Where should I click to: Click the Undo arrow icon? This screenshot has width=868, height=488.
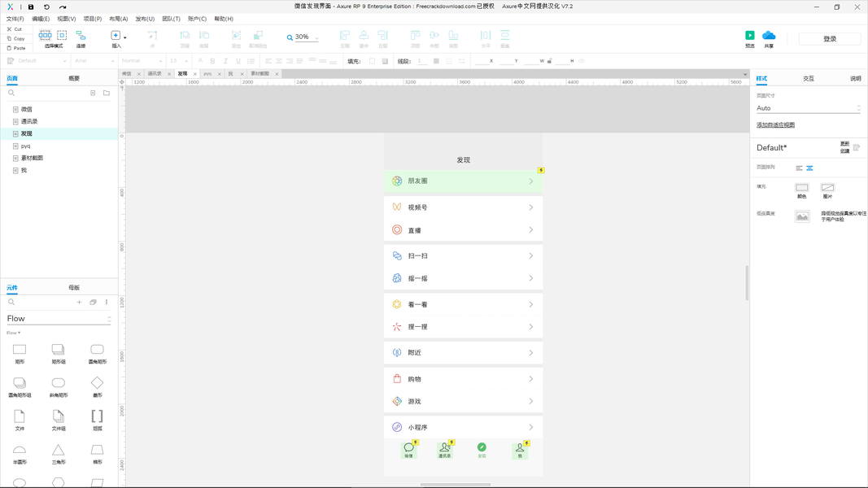(46, 7)
